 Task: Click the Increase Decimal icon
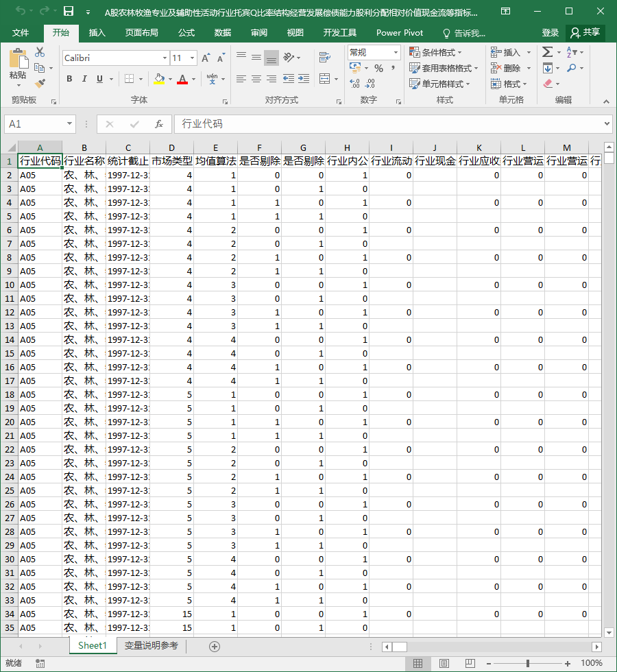(x=355, y=83)
